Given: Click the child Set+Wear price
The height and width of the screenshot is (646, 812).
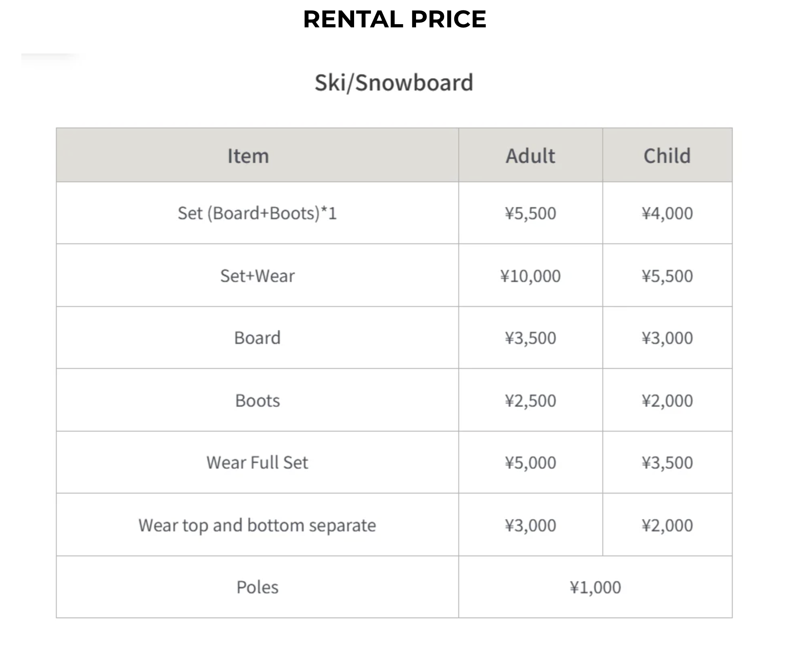Looking at the screenshot, I should click(x=667, y=276).
